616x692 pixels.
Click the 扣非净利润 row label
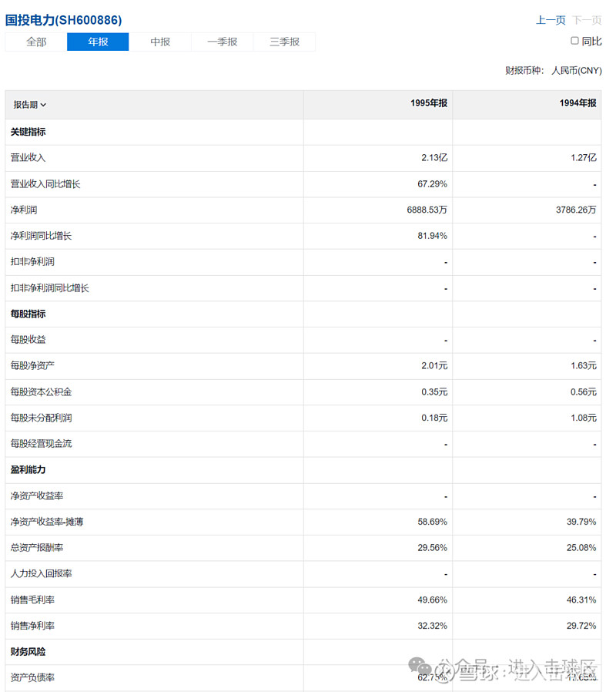(32, 262)
